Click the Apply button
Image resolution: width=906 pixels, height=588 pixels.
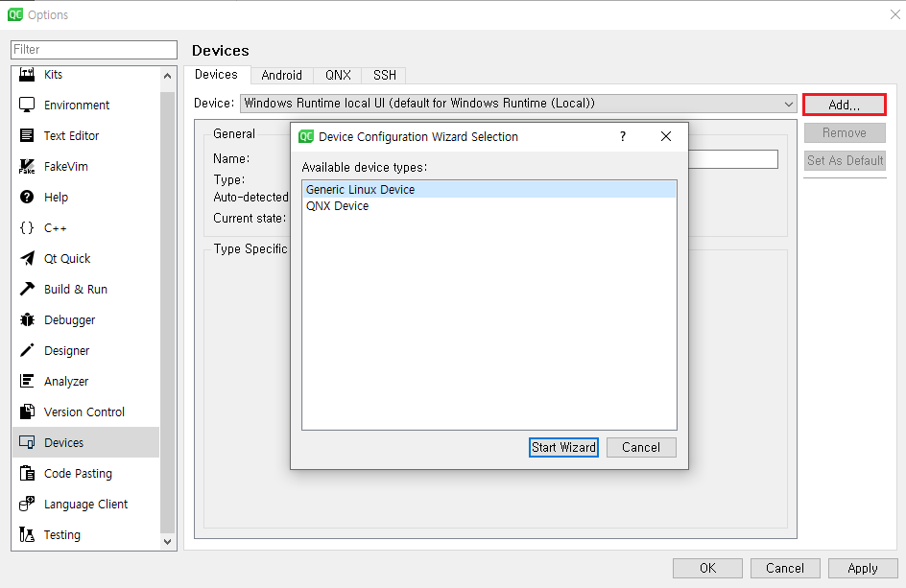coord(863,569)
